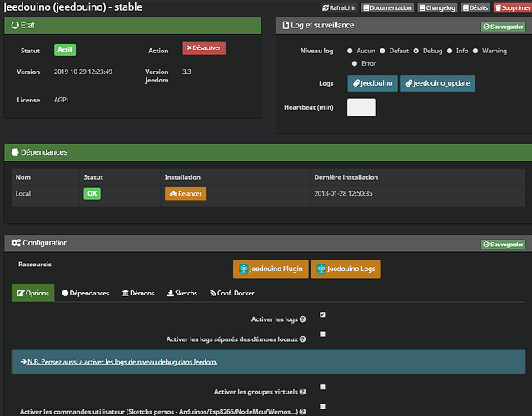The height and width of the screenshot is (416, 532).
Task: Toggle the Activer les logs checkbox
Action: 322,314
